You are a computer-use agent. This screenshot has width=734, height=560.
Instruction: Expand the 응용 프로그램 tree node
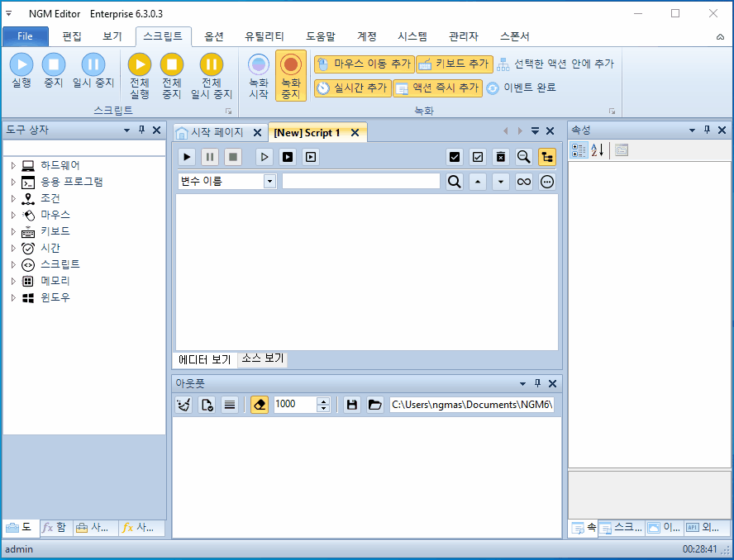13,182
